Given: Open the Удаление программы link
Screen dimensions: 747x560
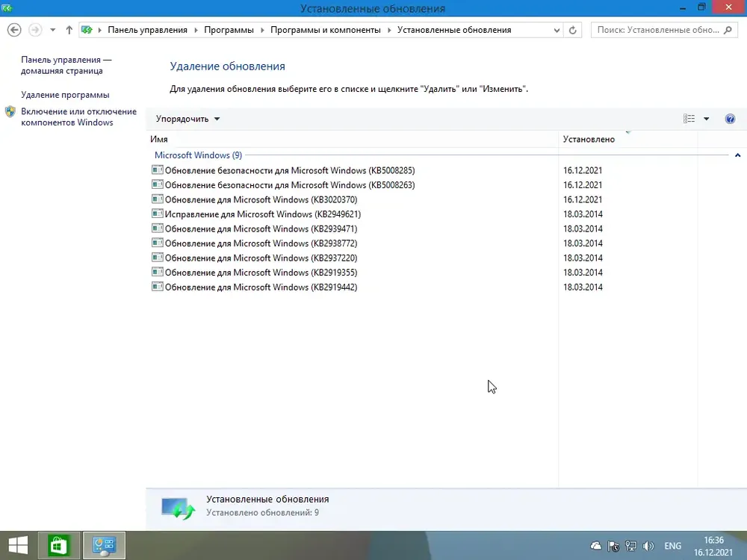Looking at the screenshot, I should 65,95.
